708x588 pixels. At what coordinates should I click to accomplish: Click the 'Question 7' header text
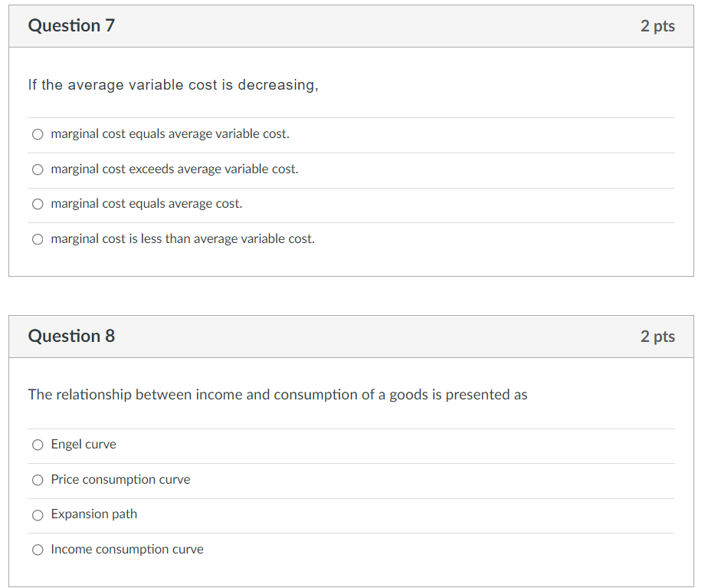pos(71,25)
